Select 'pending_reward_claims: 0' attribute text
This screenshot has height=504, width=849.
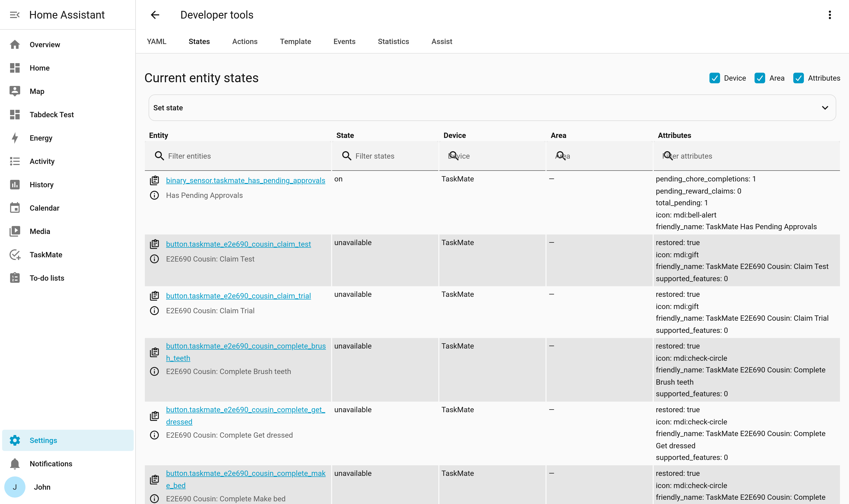[x=698, y=191]
